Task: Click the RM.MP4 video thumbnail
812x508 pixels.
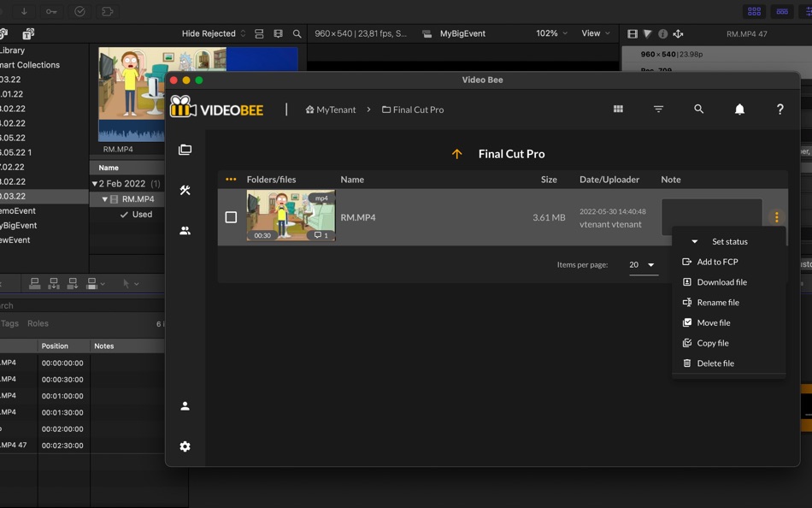Action: (x=291, y=215)
